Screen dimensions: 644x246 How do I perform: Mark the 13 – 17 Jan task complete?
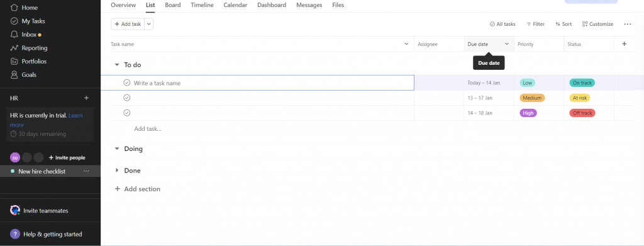(x=127, y=98)
